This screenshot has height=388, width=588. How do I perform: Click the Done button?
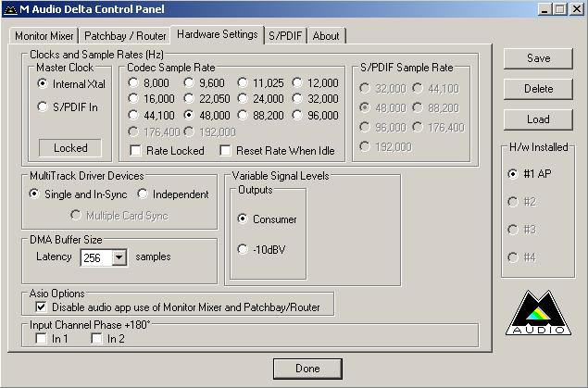(x=307, y=369)
